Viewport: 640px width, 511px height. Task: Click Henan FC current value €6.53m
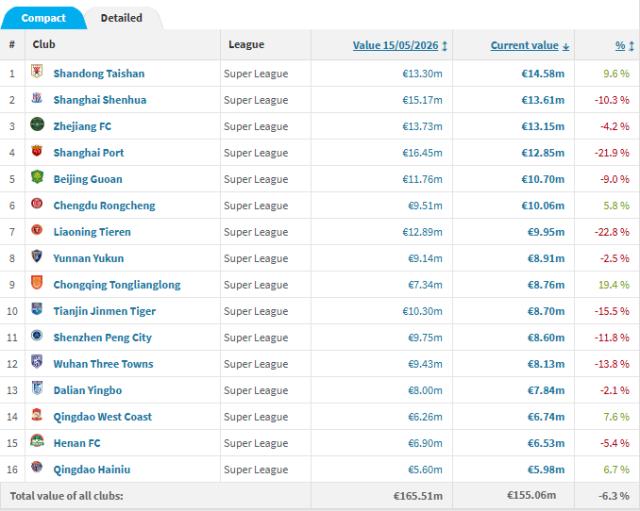[546, 443]
